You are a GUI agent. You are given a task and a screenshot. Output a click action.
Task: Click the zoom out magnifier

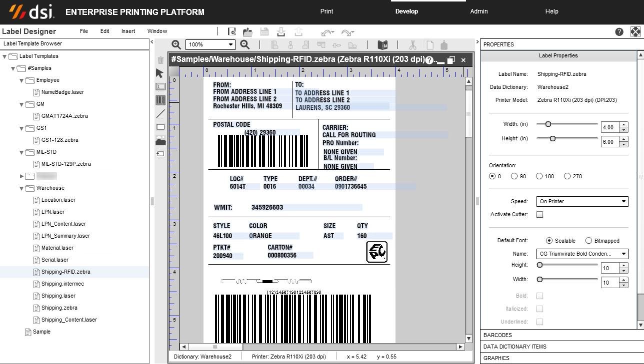point(245,44)
